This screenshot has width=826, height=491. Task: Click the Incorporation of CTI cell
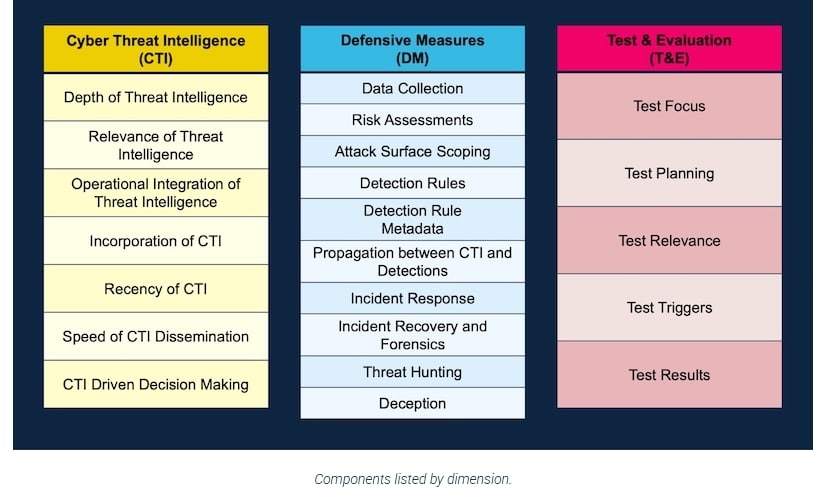[x=155, y=241]
